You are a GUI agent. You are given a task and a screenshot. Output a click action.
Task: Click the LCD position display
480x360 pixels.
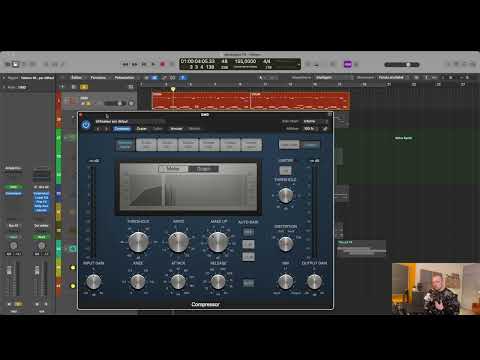tap(198, 64)
